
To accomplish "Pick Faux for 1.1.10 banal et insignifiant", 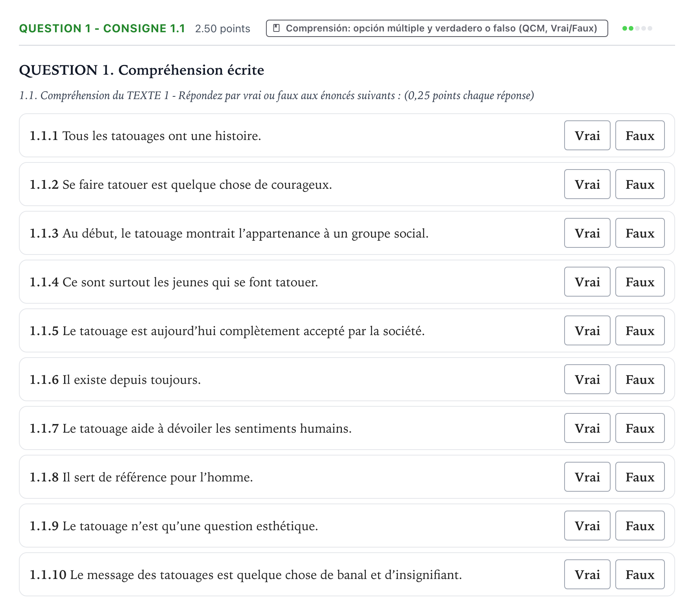I will point(640,574).
